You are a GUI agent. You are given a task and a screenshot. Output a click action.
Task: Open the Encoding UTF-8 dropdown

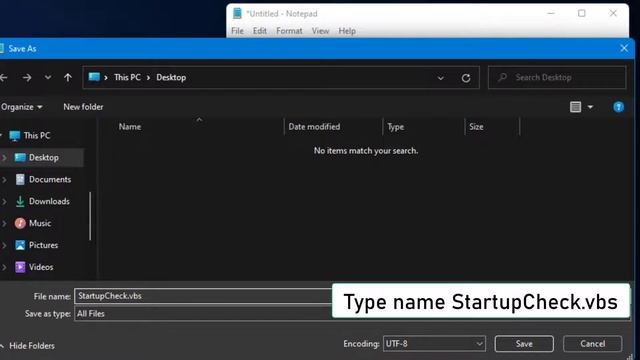(x=434, y=344)
